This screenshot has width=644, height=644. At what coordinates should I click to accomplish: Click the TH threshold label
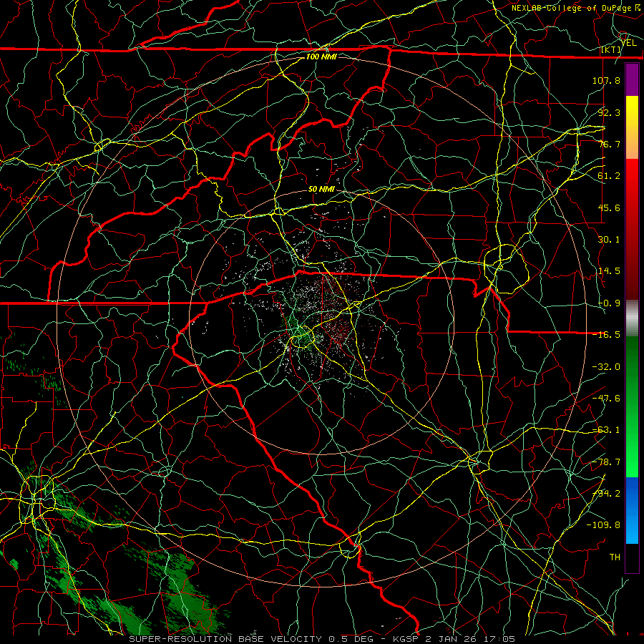click(615, 557)
